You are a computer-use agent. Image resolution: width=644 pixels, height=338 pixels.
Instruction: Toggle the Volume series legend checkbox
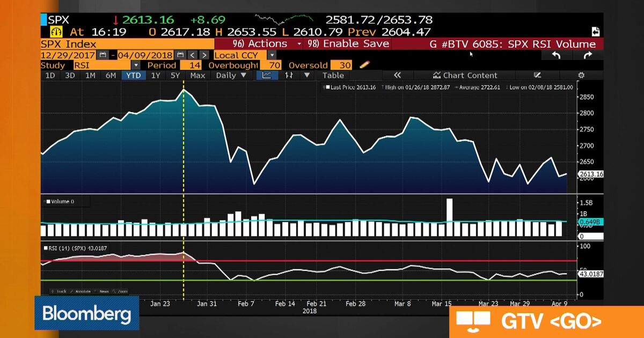coord(49,202)
